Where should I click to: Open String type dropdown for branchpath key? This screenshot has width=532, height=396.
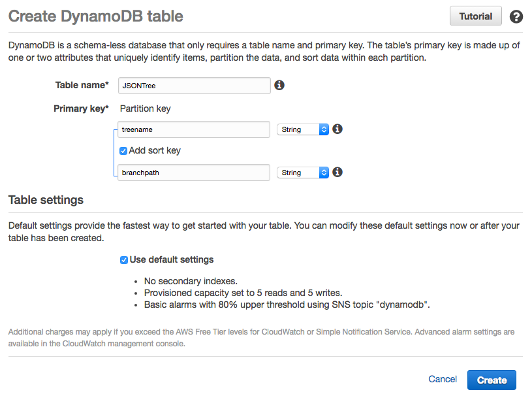click(303, 173)
